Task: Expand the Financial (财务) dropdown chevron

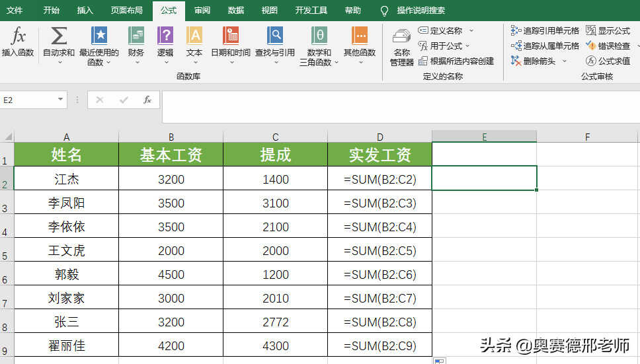Action: point(137,62)
